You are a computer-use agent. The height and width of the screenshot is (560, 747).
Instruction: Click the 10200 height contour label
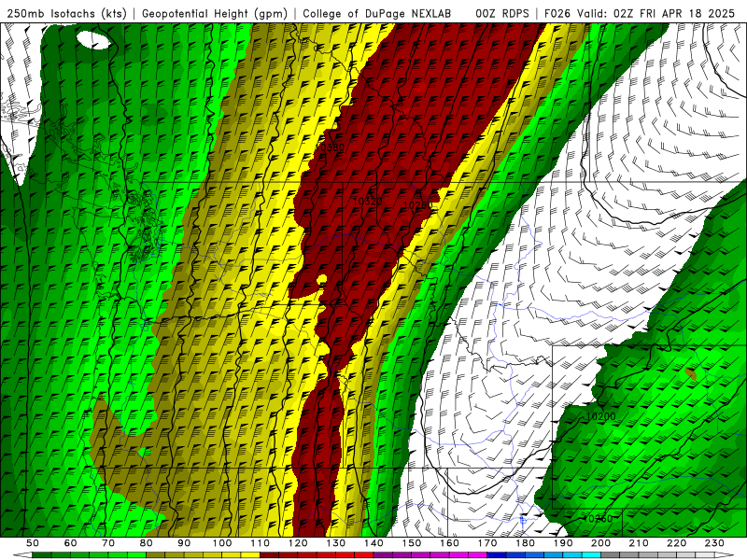click(x=600, y=416)
